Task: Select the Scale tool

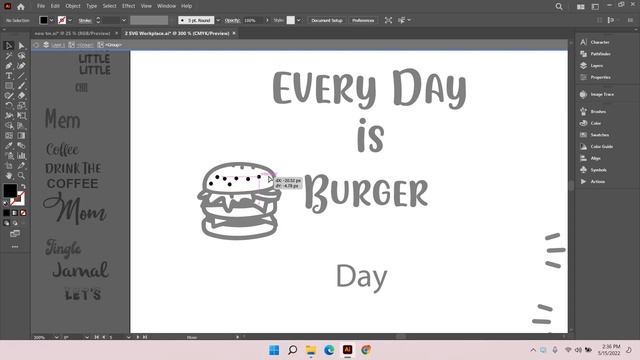Action: point(21,106)
